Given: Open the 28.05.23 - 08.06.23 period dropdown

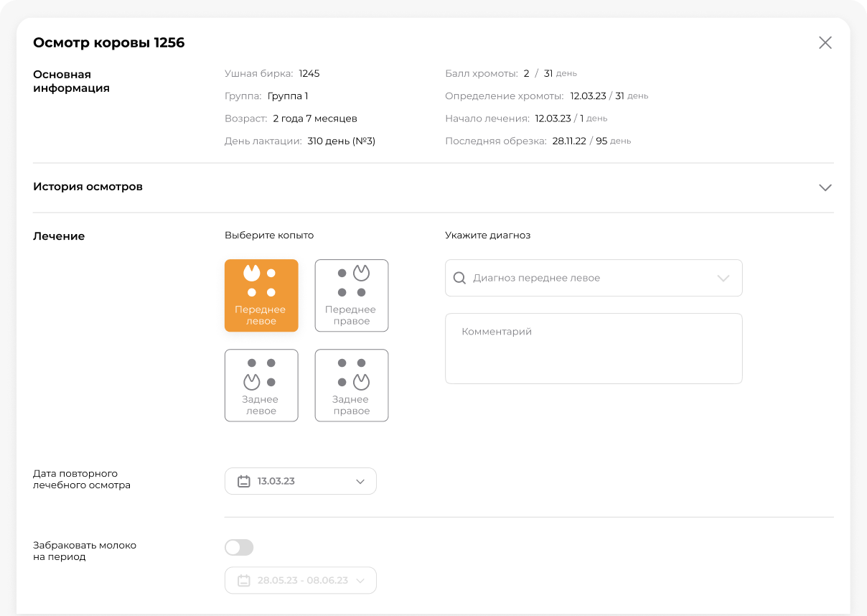Looking at the screenshot, I should tap(360, 580).
